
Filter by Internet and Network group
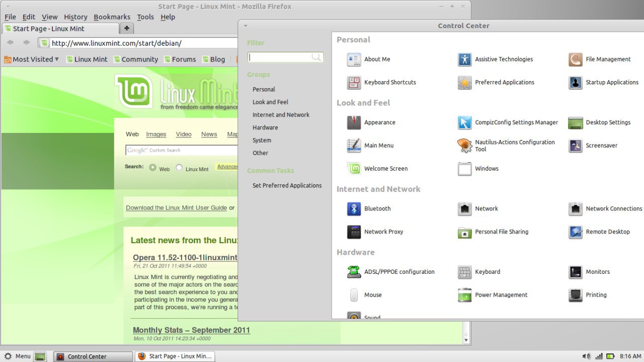point(281,115)
